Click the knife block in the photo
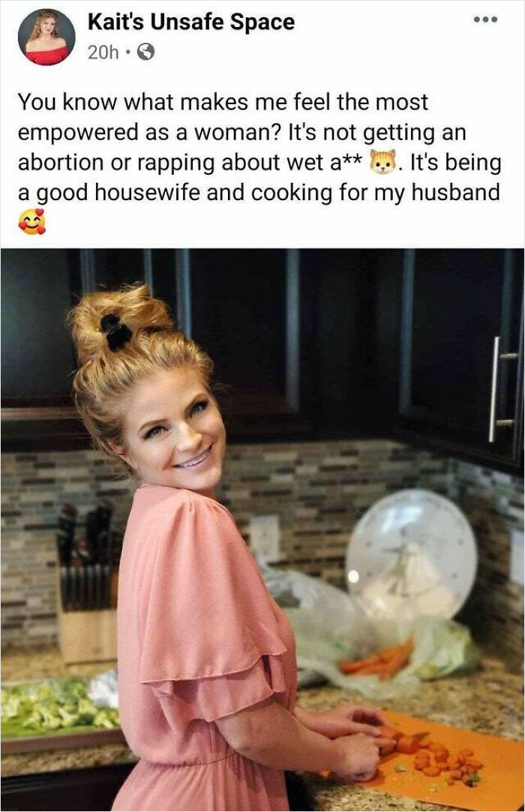The height and width of the screenshot is (812, 525). [86, 586]
